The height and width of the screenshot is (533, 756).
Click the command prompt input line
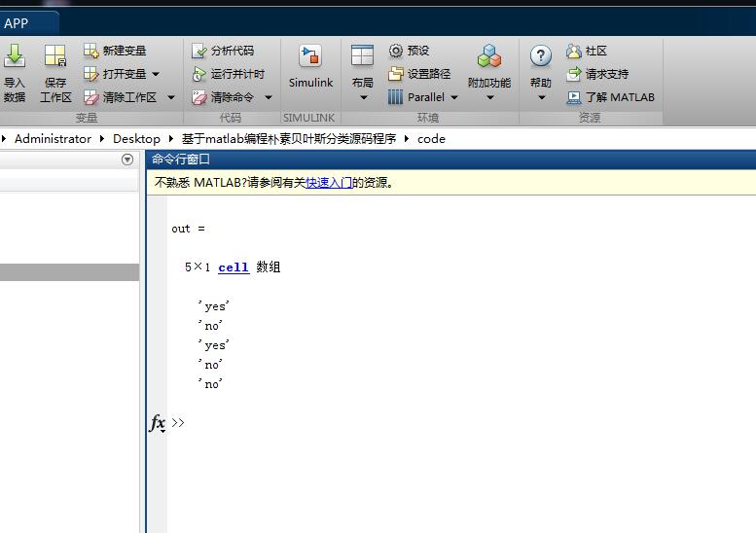click(x=463, y=423)
